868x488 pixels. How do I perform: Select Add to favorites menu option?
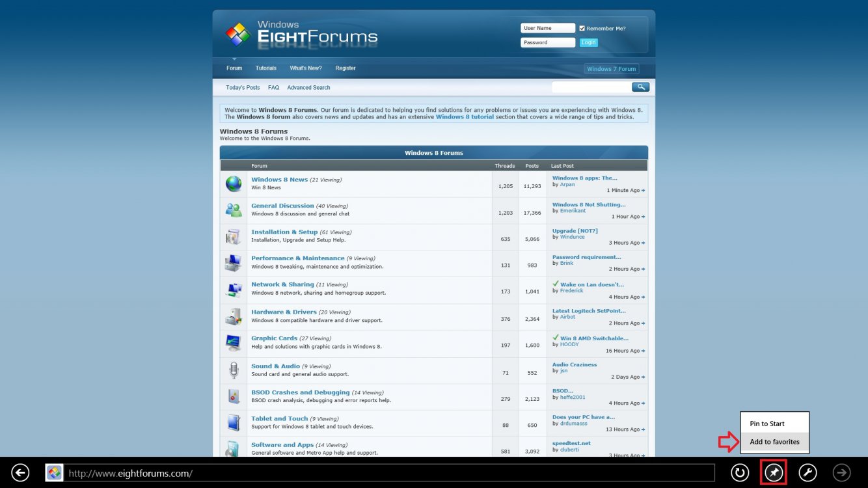(774, 442)
